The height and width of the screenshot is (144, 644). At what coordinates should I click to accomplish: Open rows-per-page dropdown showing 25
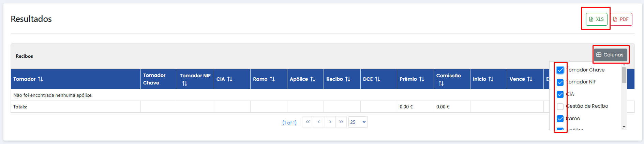[x=358, y=122]
